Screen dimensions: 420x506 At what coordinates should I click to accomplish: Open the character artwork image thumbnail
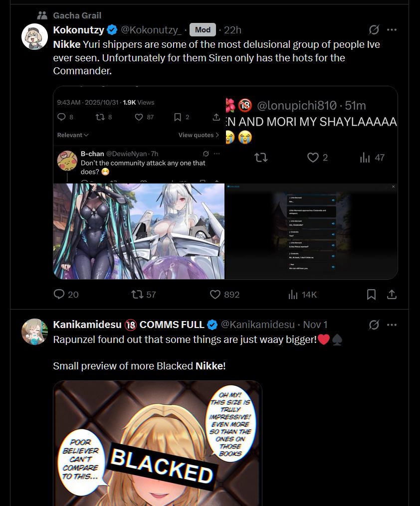pos(139,231)
